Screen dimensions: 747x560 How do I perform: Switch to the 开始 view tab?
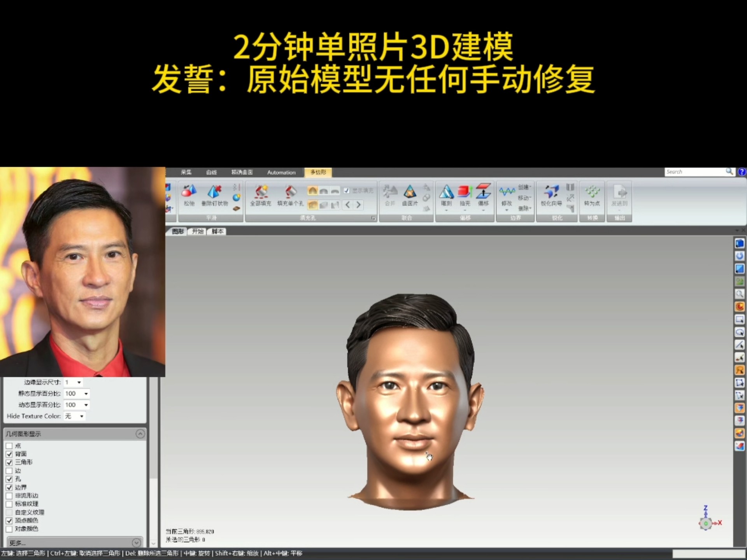(x=197, y=231)
